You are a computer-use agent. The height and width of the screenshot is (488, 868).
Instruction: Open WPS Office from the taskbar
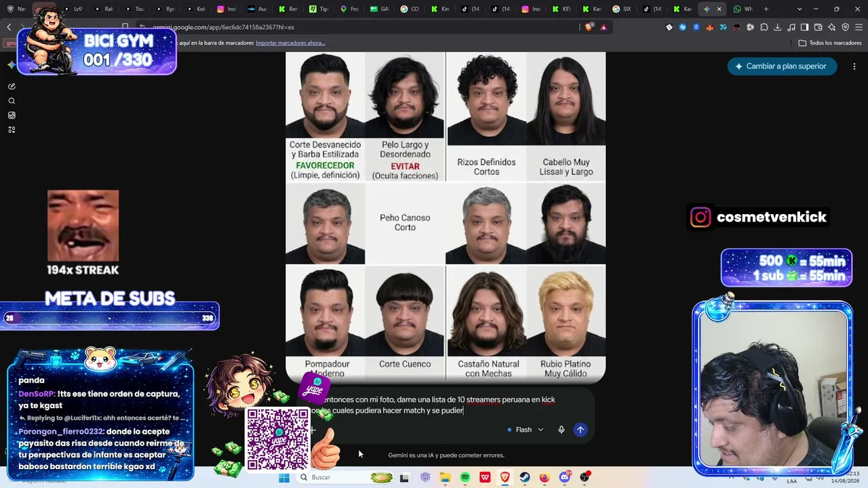[485, 477]
